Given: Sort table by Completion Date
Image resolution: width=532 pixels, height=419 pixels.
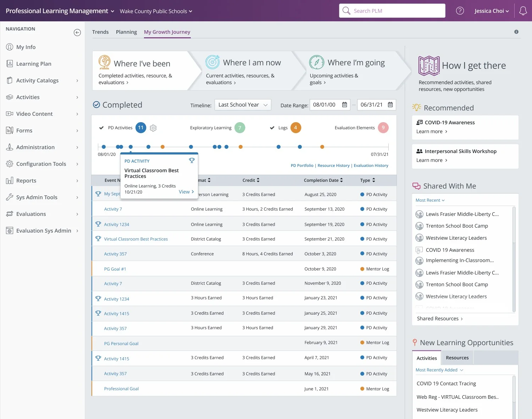Looking at the screenshot, I should click(x=323, y=180).
